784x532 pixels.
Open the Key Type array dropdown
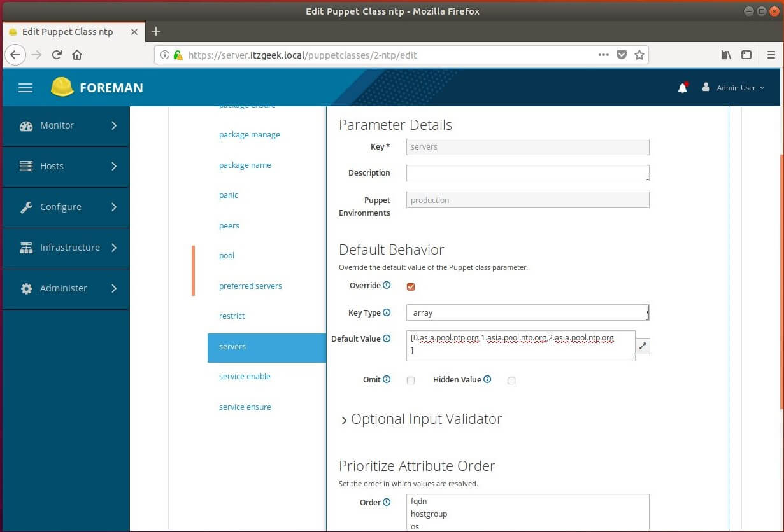tap(528, 312)
